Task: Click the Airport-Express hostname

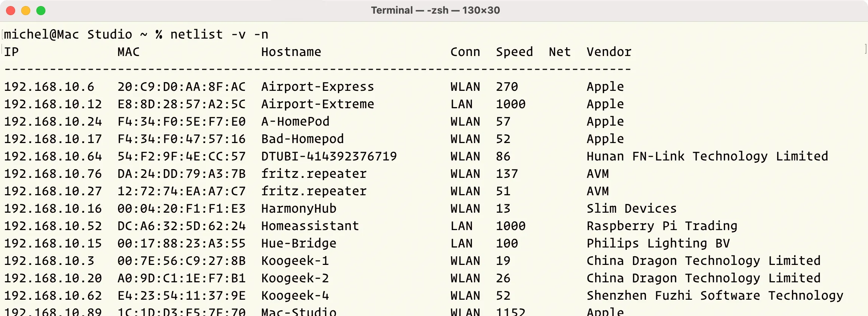Action: (x=317, y=87)
